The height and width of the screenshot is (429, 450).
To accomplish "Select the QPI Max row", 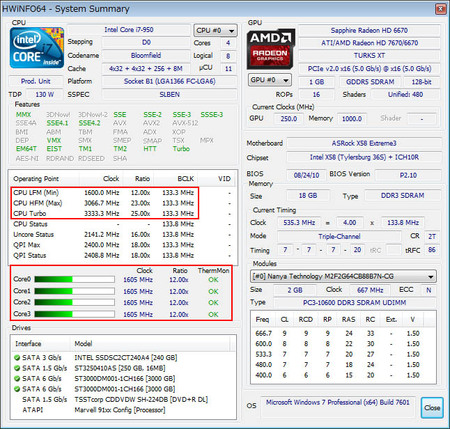I will pos(123,245).
